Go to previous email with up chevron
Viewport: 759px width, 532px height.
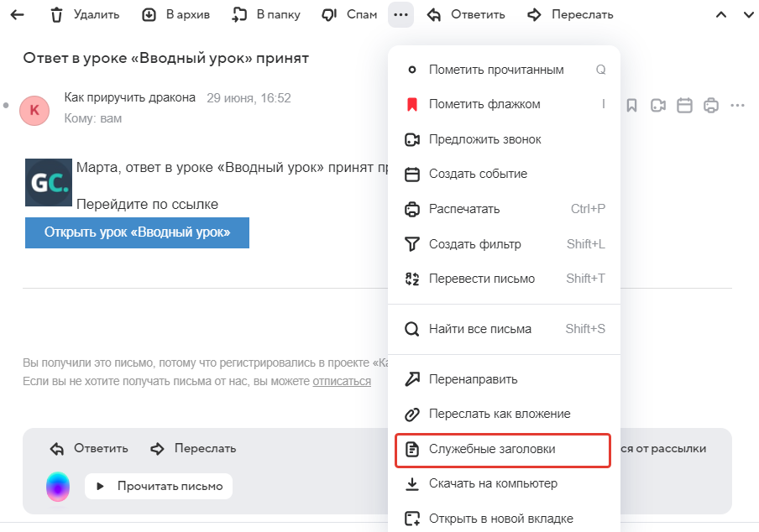coord(721,15)
